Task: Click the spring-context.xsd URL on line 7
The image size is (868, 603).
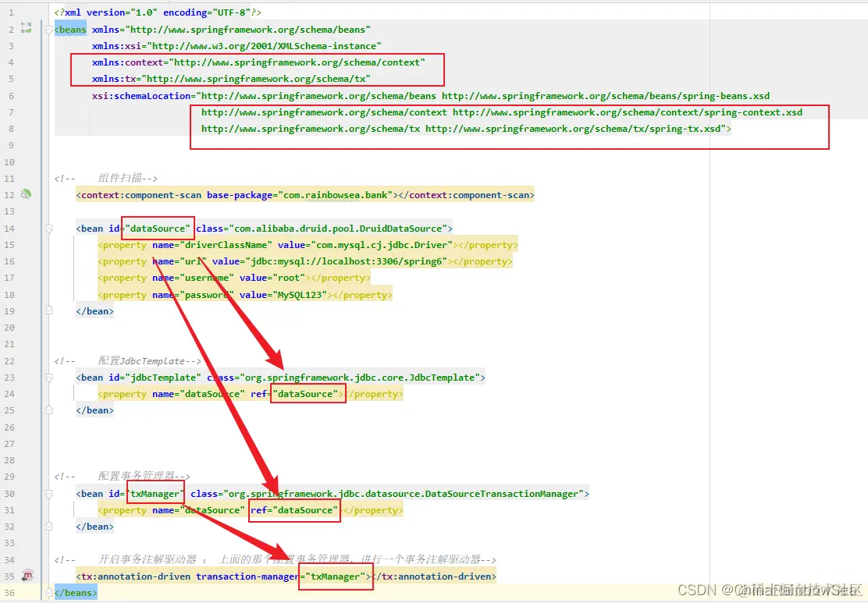Action: 628,112
